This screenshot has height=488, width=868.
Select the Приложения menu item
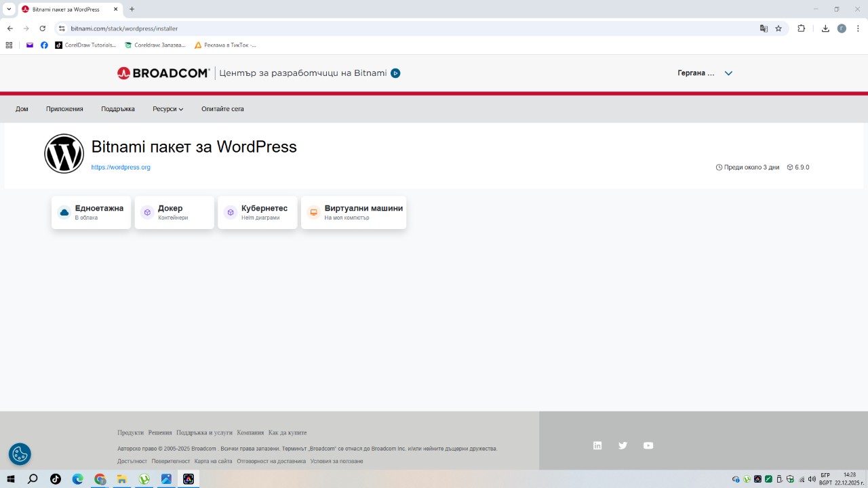[64, 109]
